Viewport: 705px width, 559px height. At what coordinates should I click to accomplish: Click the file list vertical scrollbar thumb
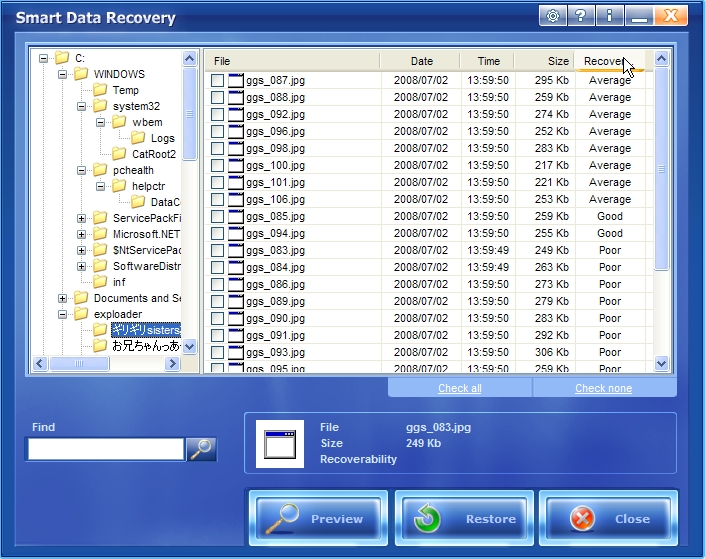pos(661,169)
